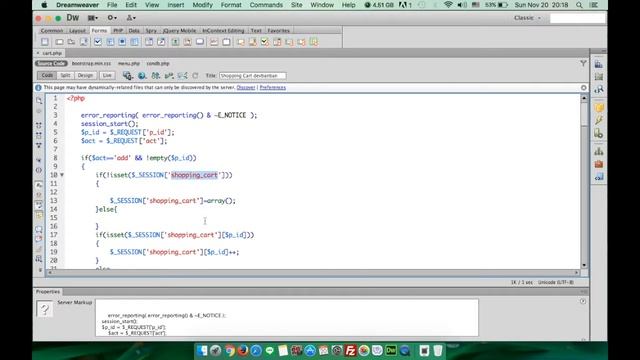Viewport: 640px width, 360px height.
Task: Insert a Checkbox form element
Action: (x=98, y=42)
